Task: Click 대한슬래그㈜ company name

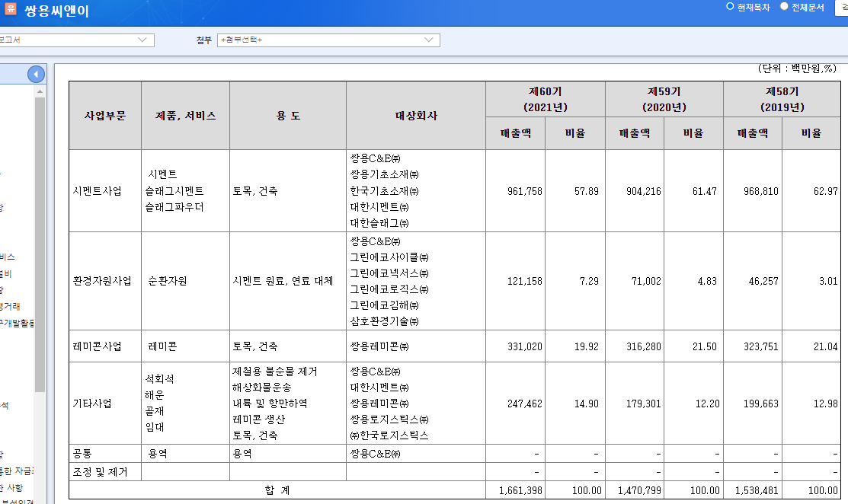Action: [x=379, y=223]
